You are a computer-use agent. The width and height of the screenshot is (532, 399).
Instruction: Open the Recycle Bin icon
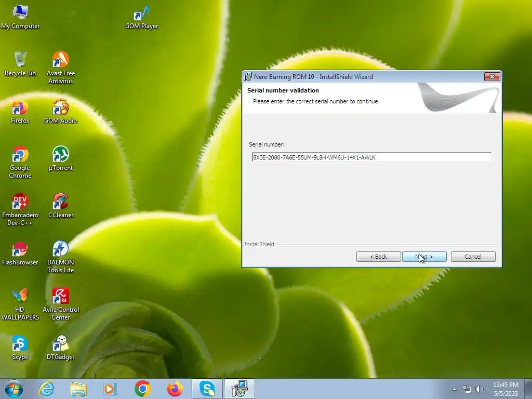20,64
